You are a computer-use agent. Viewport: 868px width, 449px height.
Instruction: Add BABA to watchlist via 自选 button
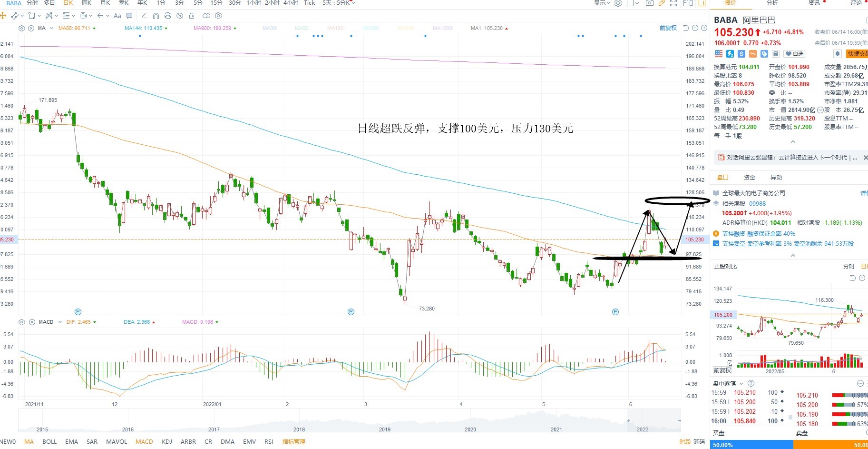(794, 54)
